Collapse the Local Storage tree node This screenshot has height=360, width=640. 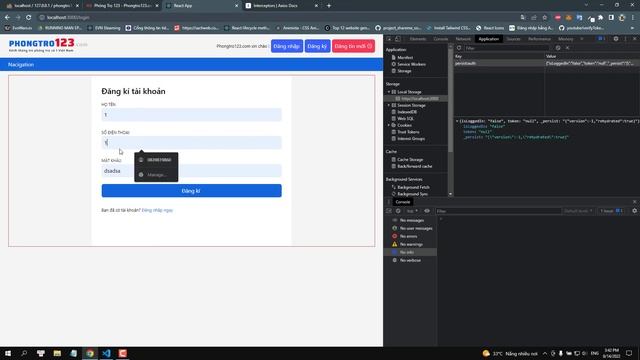tap(389, 92)
